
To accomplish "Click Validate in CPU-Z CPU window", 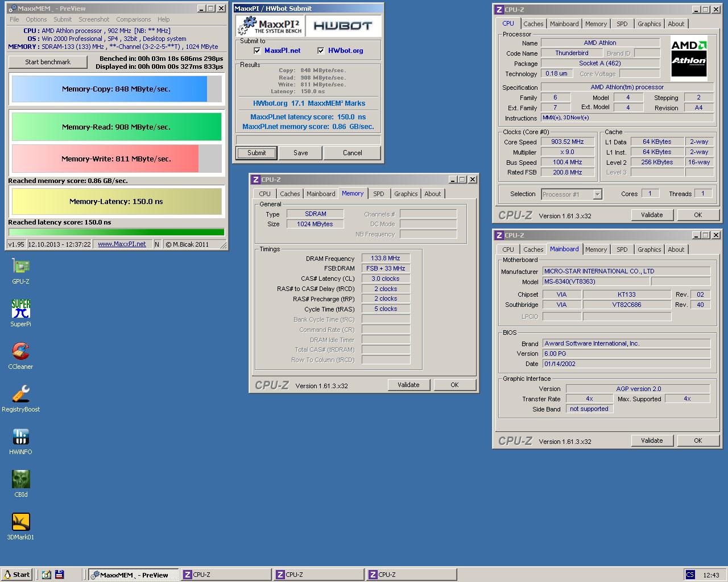I will [652, 215].
